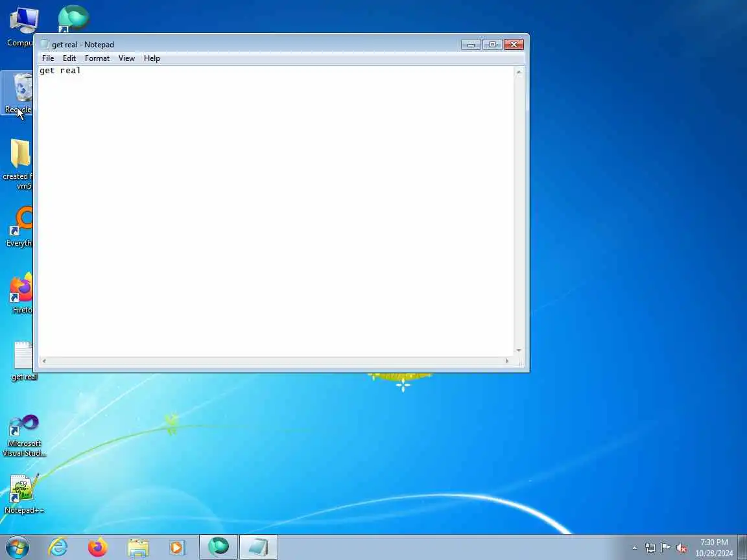This screenshot has height=560, width=747.
Task: Open Windows Explorer from the taskbar
Action: point(138,547)
